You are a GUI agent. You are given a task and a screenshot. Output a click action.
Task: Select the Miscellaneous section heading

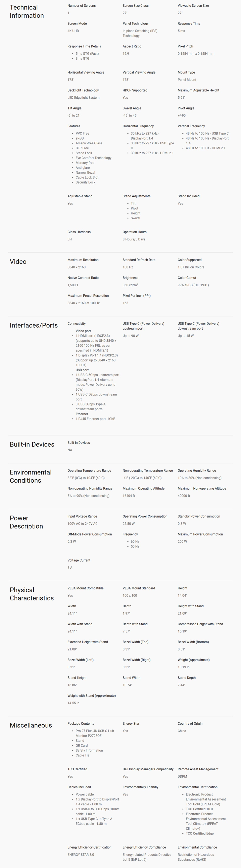point(31,725)
